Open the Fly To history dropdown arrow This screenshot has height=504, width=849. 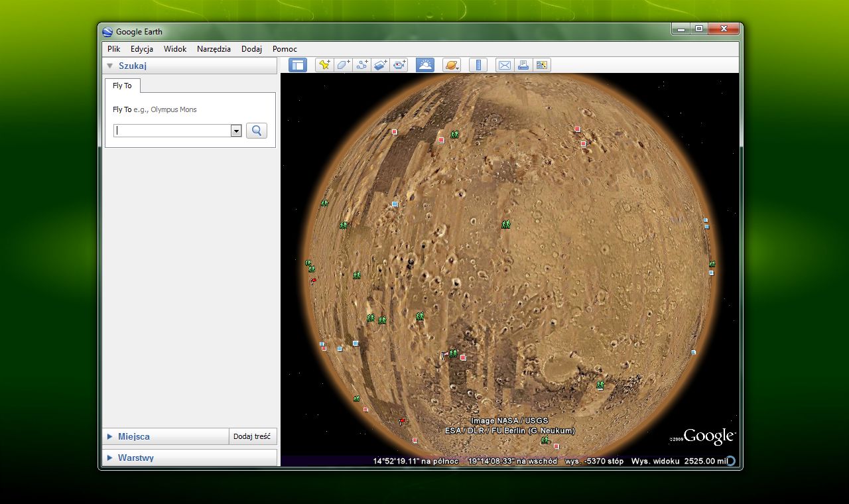pos(236,131)
